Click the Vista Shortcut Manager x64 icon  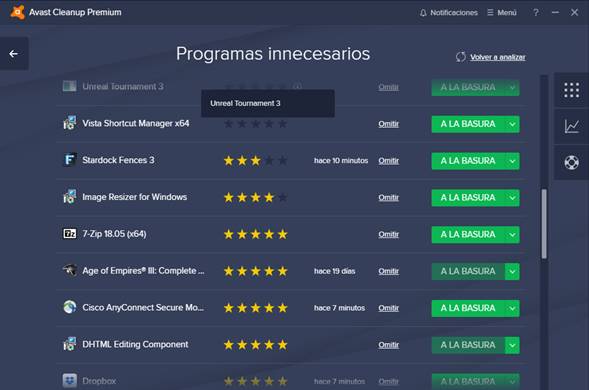[69, 123]
